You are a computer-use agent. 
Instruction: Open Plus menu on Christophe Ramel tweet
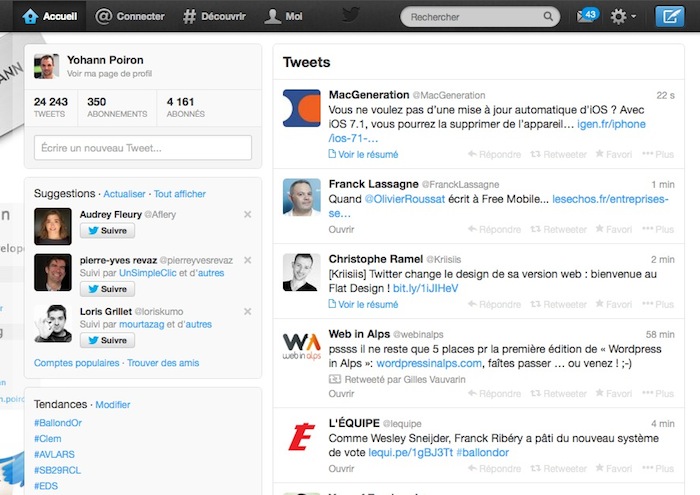pyautogui.click(x=658, y=304)
